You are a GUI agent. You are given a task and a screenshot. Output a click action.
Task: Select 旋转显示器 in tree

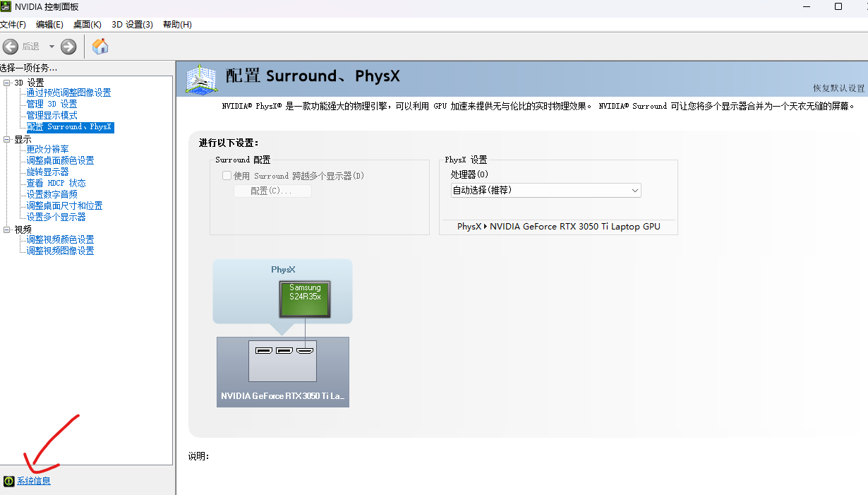coord(47,172)
